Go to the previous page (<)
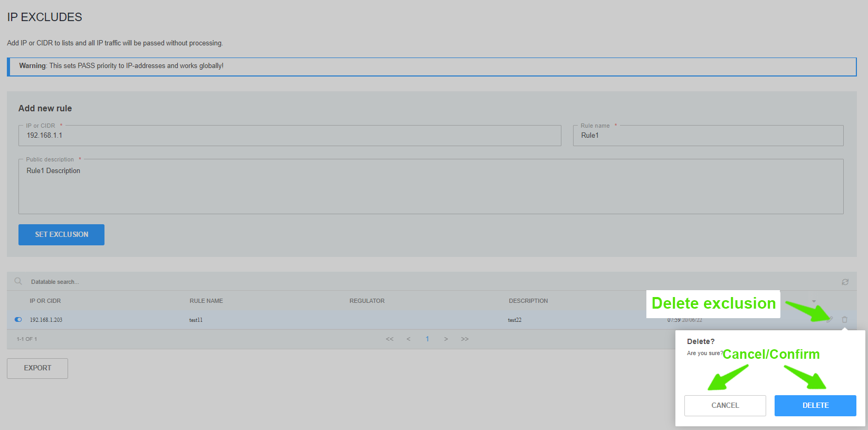The height and width of the screenshot is (430, 868). point(408,339)
